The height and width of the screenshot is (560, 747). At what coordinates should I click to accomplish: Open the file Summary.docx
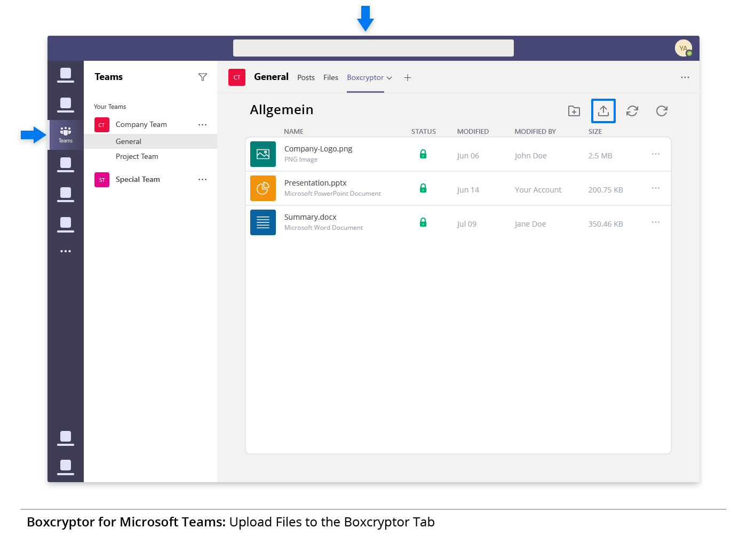311,217
